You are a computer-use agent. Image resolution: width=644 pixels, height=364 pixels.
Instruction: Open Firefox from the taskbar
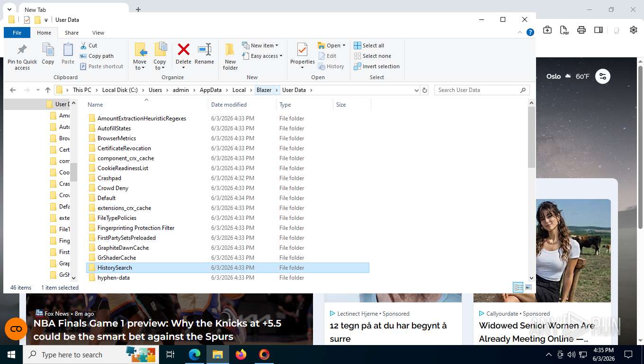241,355
